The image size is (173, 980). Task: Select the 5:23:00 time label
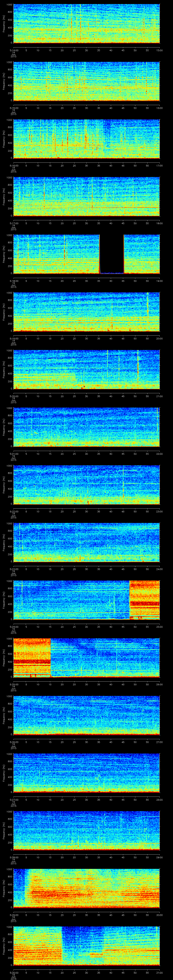(14, 569)
